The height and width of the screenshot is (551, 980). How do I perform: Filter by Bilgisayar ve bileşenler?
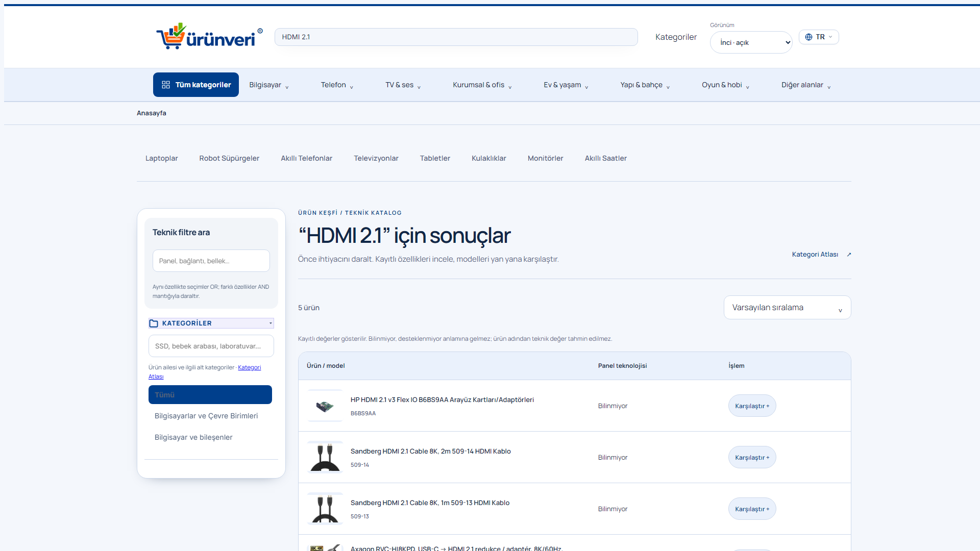[193, 437]
